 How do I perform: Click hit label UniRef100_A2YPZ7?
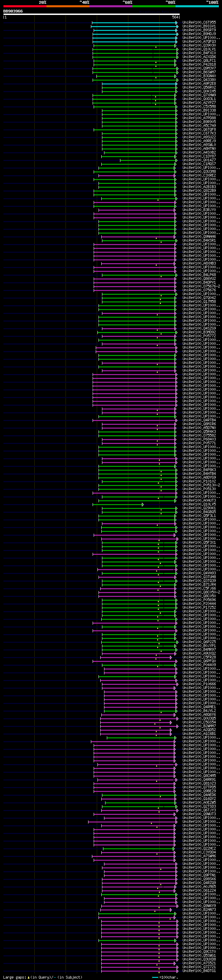pos(199,103)
